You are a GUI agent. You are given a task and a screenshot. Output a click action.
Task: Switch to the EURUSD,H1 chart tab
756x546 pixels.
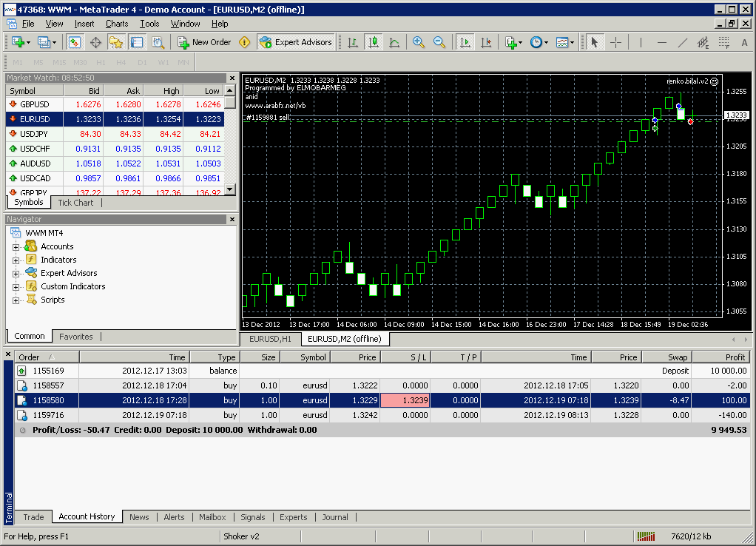tap(270, 339)
